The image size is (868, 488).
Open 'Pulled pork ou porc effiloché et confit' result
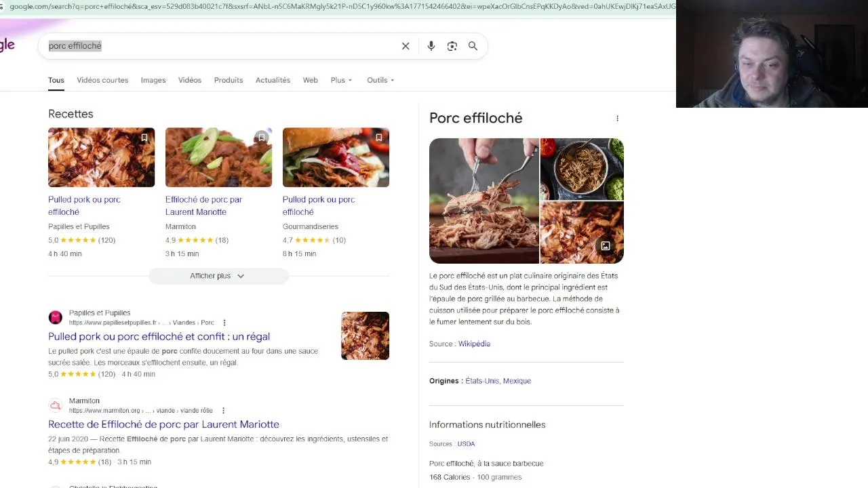tap(159, 336)
